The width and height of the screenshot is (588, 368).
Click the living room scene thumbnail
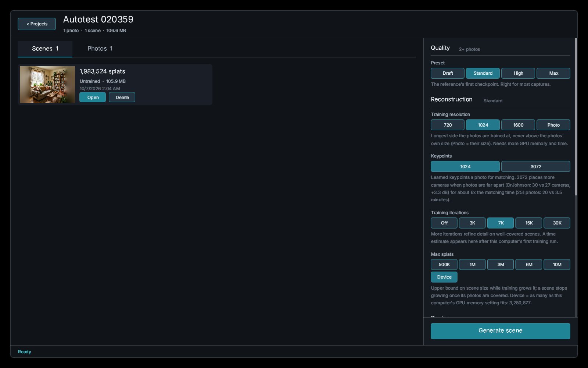point(47,85)
